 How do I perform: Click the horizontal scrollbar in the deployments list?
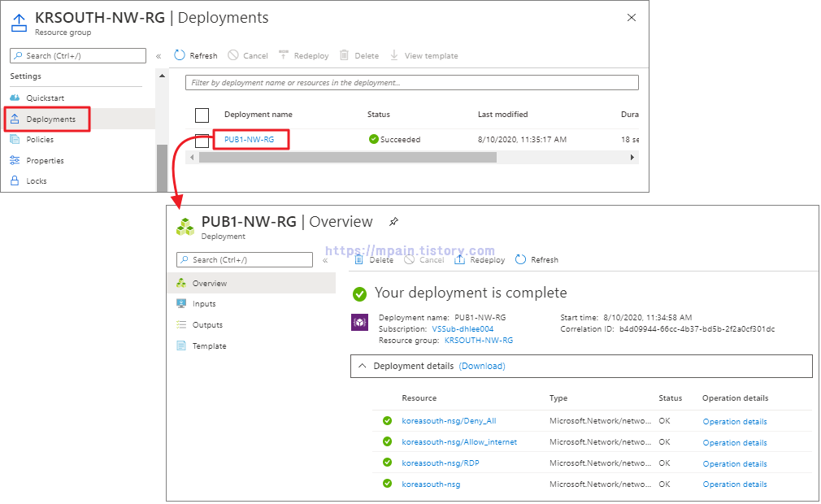(348, 157)
